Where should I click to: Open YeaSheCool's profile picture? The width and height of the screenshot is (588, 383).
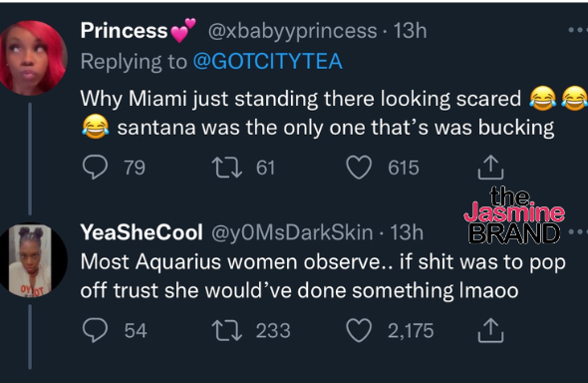tap(33, 260)
